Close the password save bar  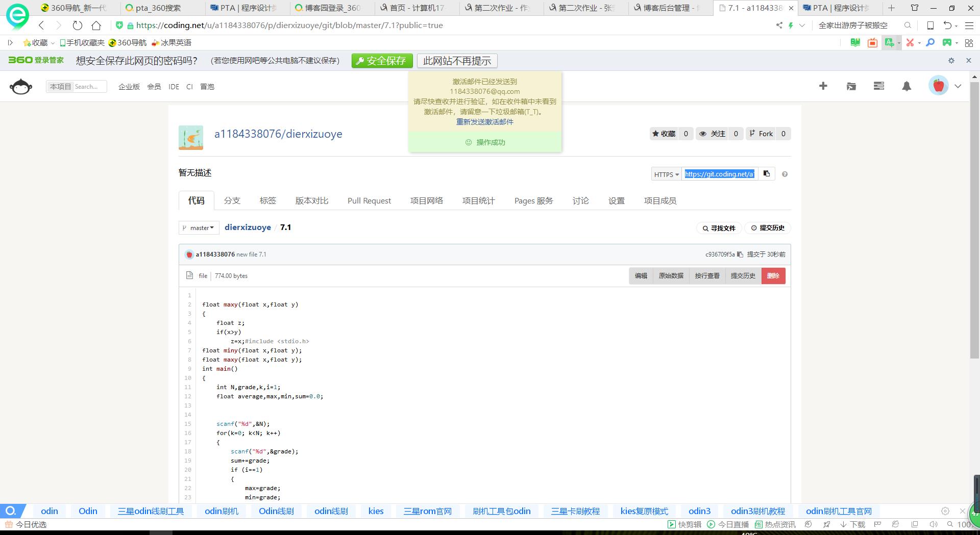coord(969,61)
